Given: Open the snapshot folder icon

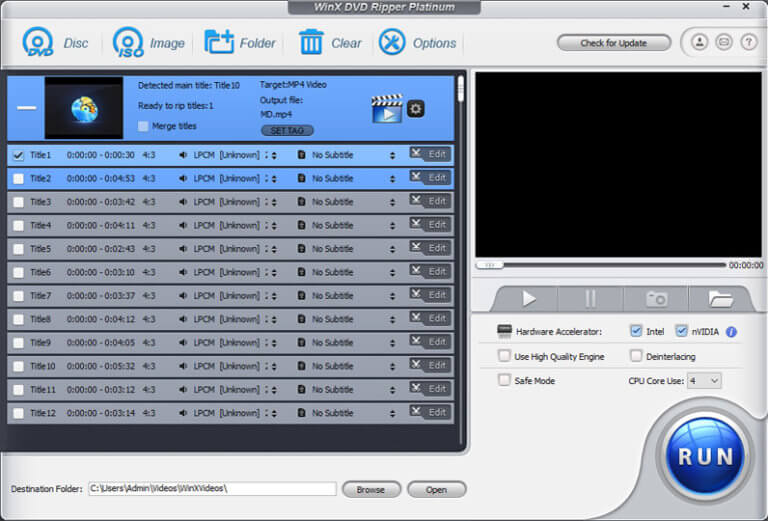Looking at the screenshot, I should [720, 298].
